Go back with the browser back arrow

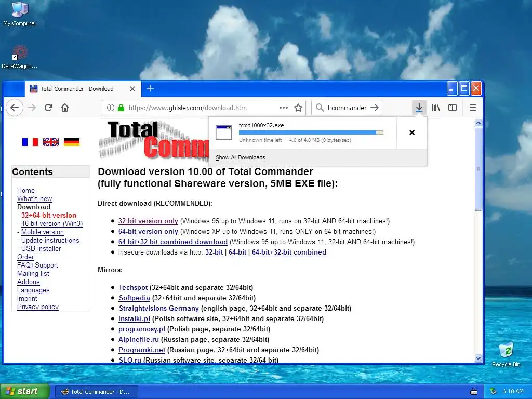[14, 108]
